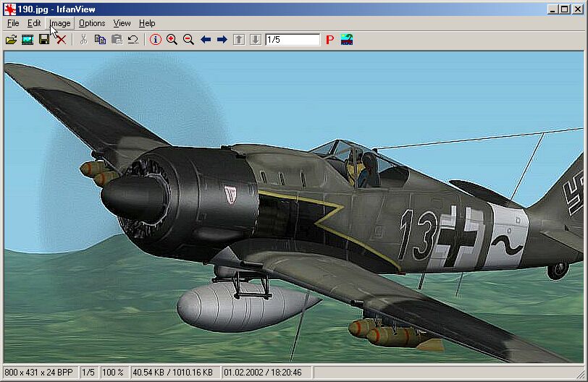Viewport: 588px width, 382px height.
Task: Click the 40.54 KB / 1010.16 KB status text
Action: (x=175, y=373)
